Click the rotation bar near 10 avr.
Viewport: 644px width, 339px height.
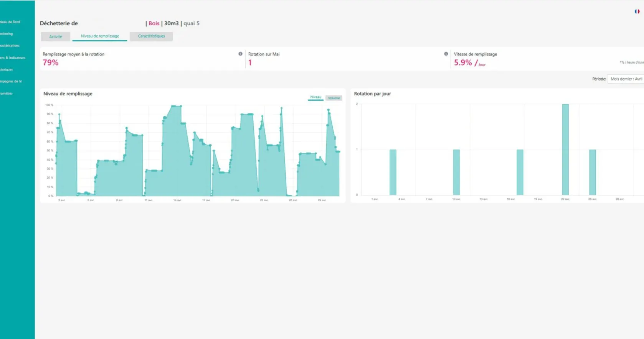tap(456, 172)
